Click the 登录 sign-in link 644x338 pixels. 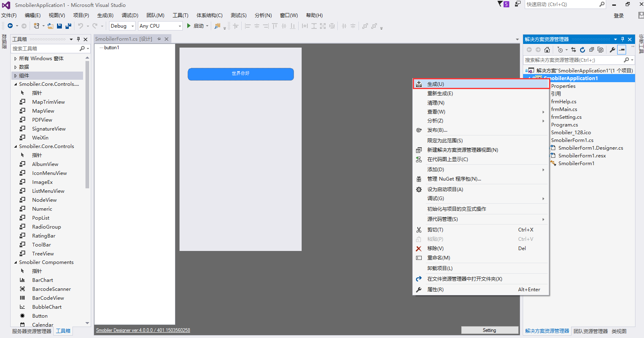tap(619, 15)
